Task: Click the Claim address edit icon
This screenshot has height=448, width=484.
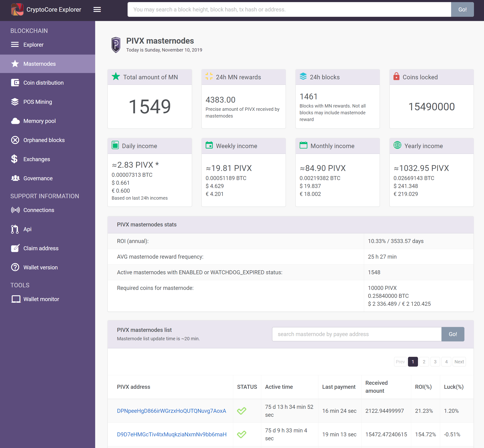Action: pos(15,248)
